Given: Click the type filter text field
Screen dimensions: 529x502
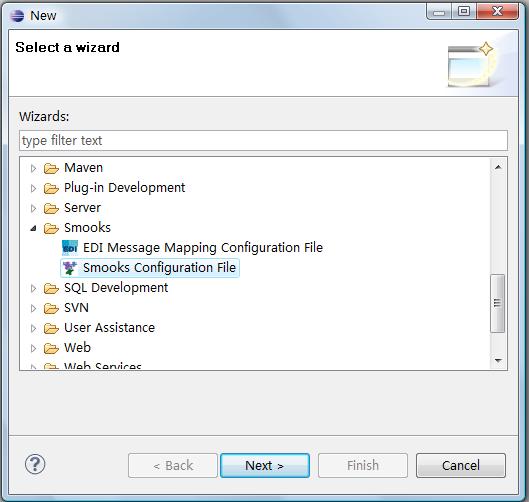Looking at the screenshot, I should (263, 140).
